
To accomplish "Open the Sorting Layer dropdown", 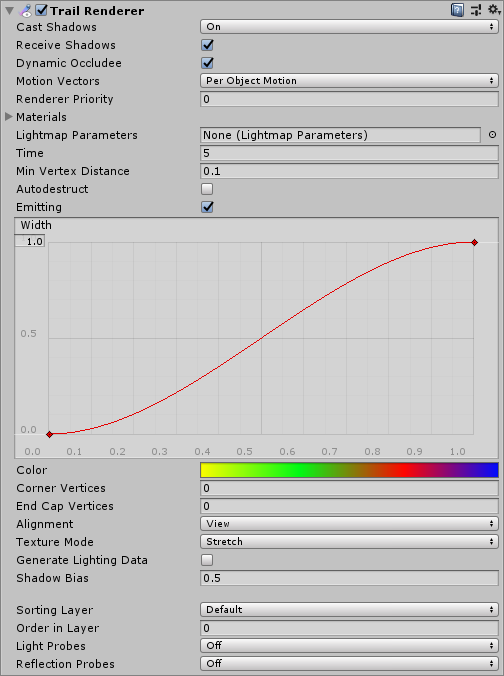I will (349, 610).
